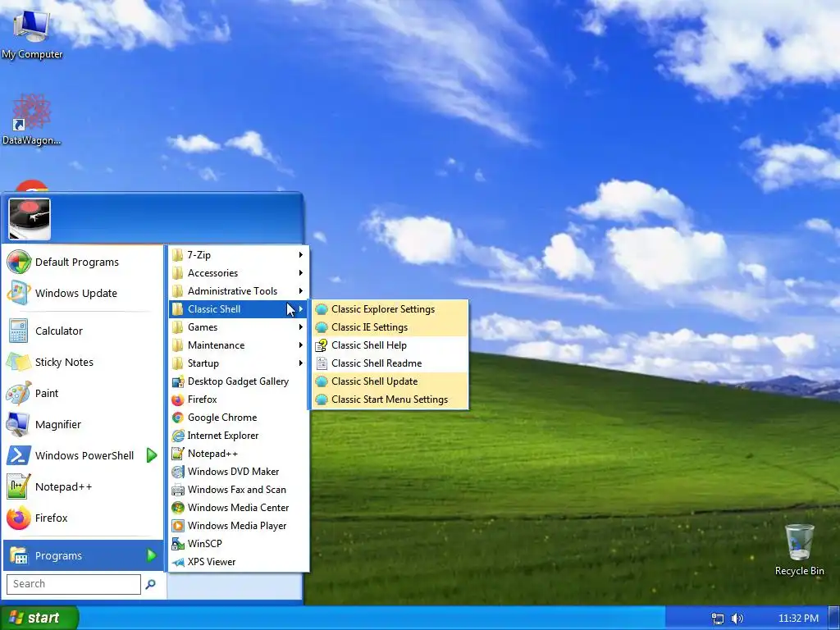Open XPS Viewer from Programs
This screenshot has width=840, height=630.
click(239, 561)
